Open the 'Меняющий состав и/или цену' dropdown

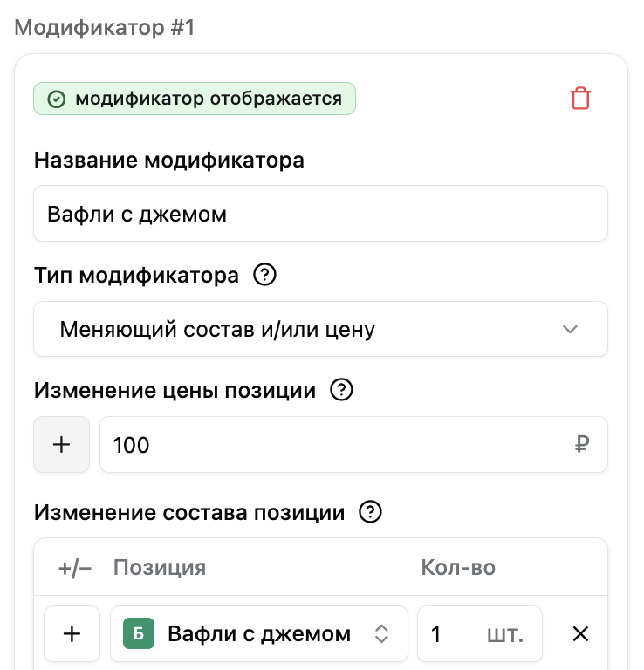(x=320, y=329)
